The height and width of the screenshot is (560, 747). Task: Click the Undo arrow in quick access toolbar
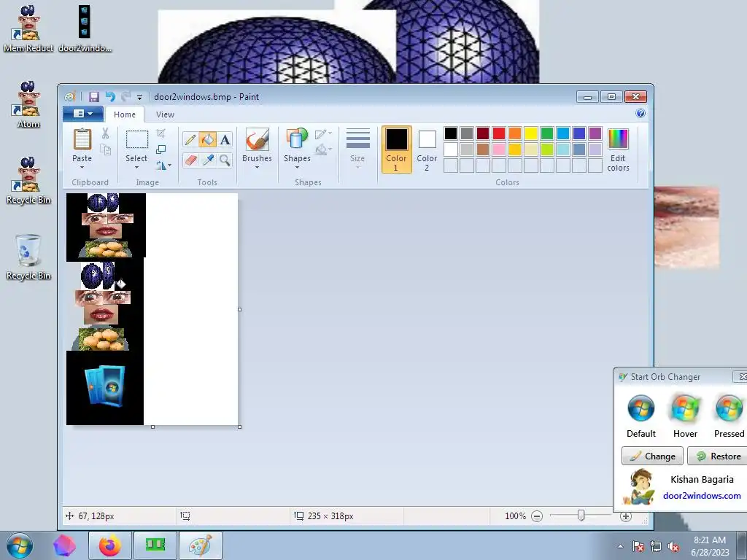(x=110, y=97)
